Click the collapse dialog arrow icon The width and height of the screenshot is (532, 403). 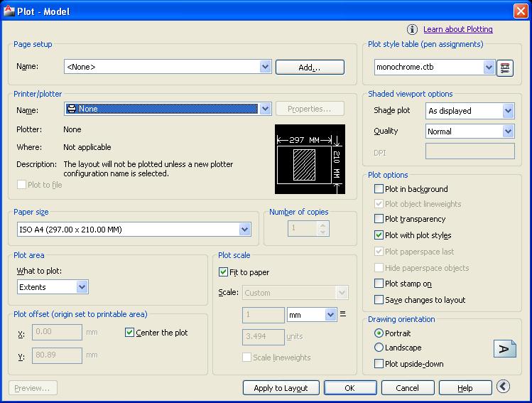tap(504, 387)
